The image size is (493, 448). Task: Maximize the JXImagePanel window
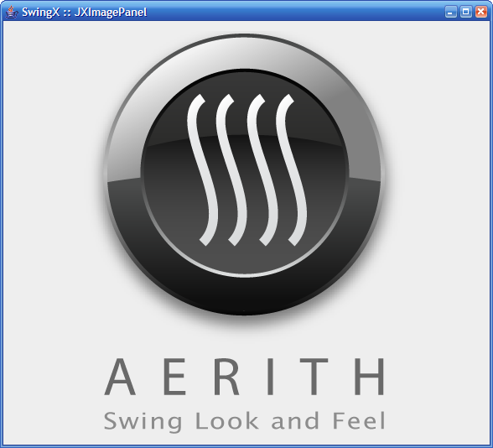(466, 12)
